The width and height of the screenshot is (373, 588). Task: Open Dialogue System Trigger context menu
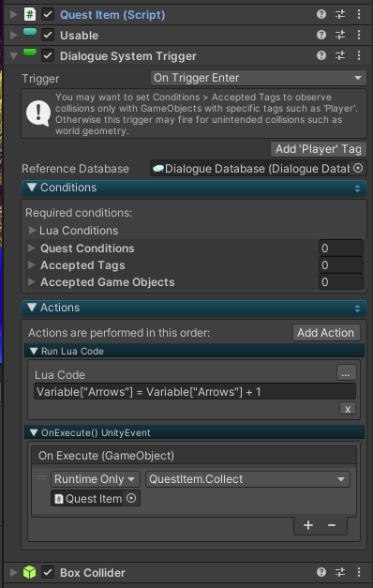[359, 55]
